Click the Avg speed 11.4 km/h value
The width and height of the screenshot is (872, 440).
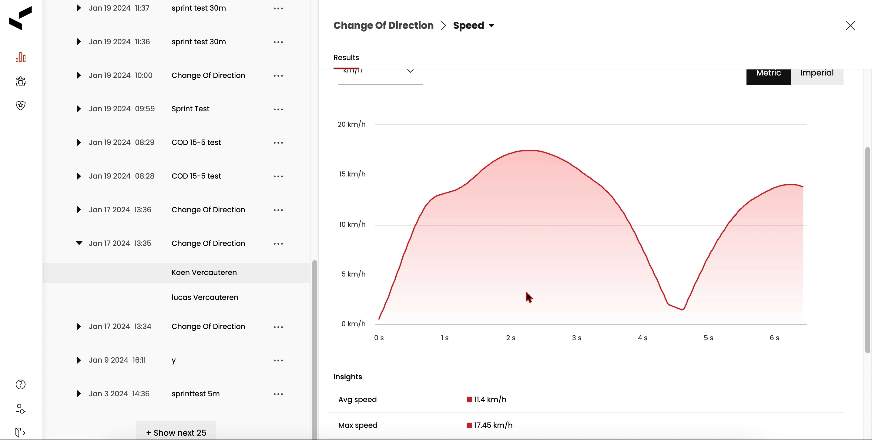490,399
